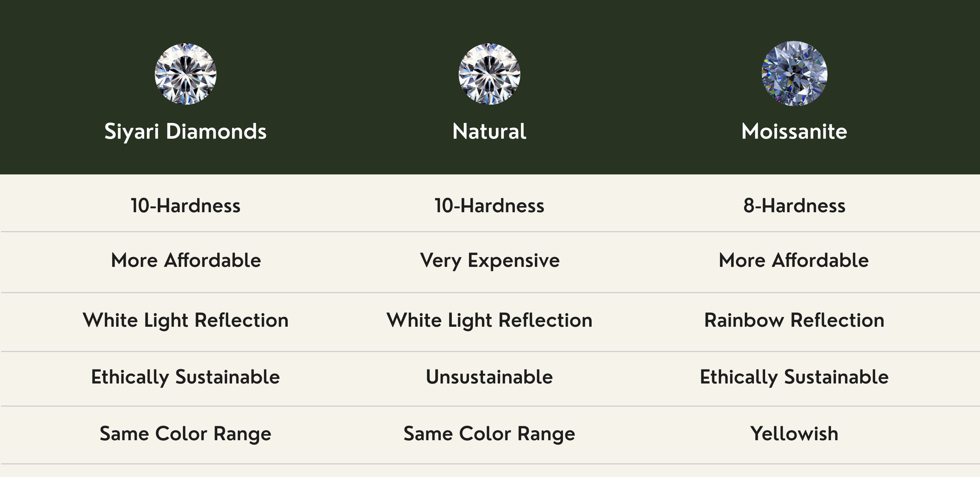Click 10-Hardness in the Natural column
Viewport: 980px width, 477px height.
(490, 206)
